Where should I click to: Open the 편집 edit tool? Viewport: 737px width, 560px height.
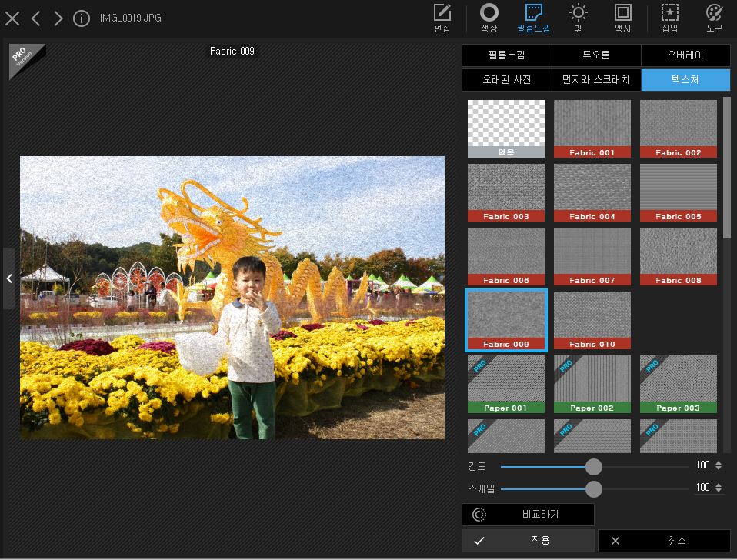coord(442,18)
